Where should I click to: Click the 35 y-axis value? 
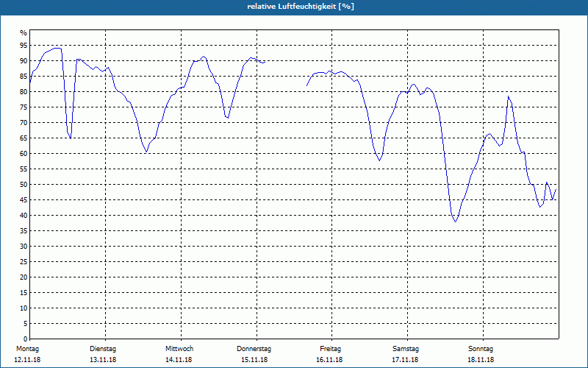click(x=24, y=231)
